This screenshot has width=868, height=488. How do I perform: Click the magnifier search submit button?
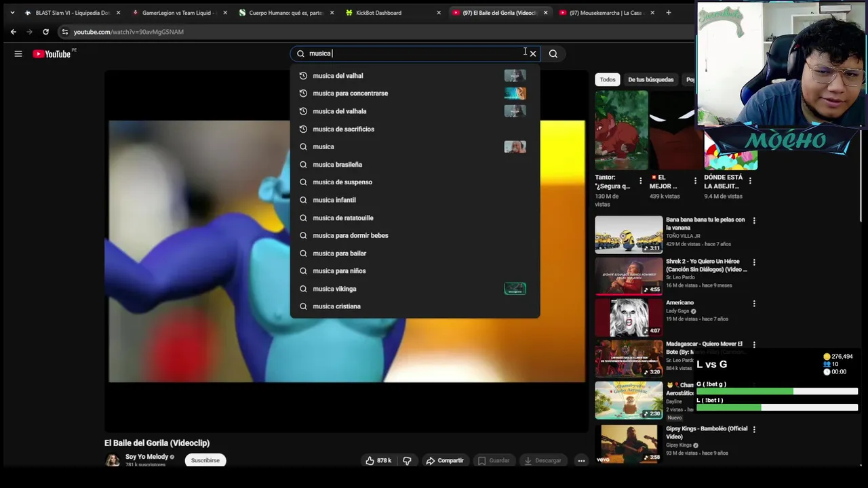(x=553, y=54)
